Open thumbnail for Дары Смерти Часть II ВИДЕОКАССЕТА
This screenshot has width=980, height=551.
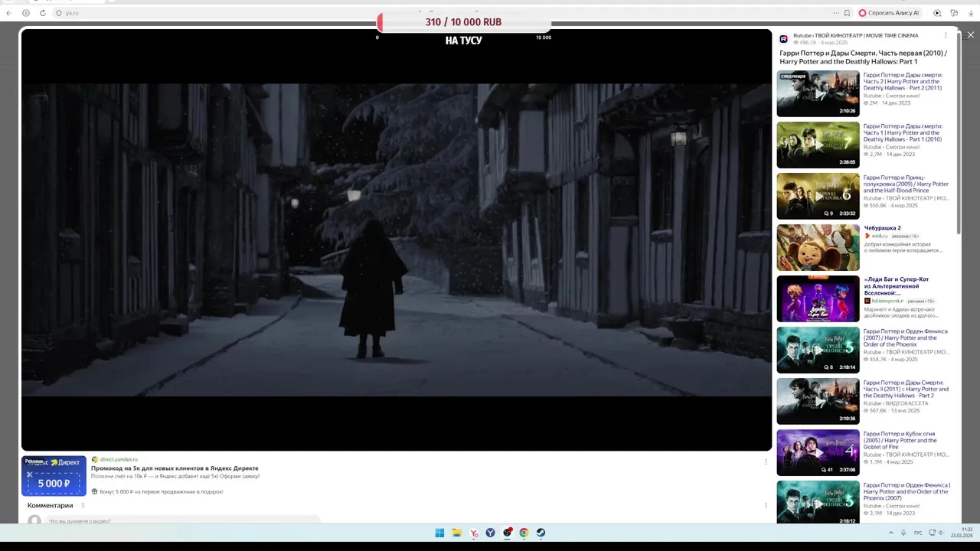point(818,401)
